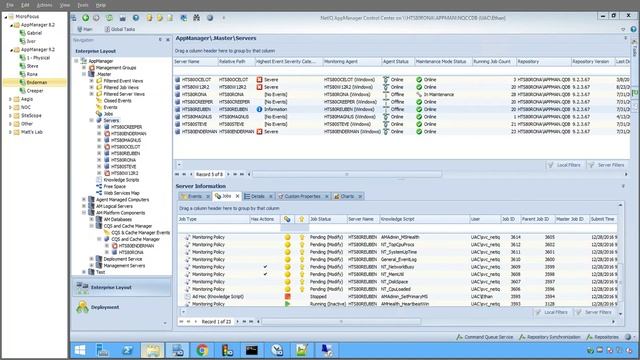Click the save disk icon in toolbar
640x360 pixels.
(x=122, y=18)
